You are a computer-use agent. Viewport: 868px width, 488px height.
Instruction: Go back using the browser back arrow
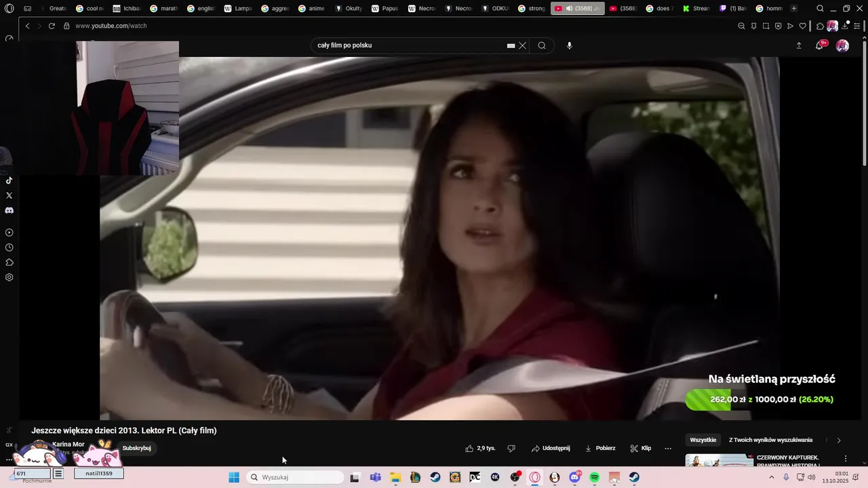click(x=27, y=26)
